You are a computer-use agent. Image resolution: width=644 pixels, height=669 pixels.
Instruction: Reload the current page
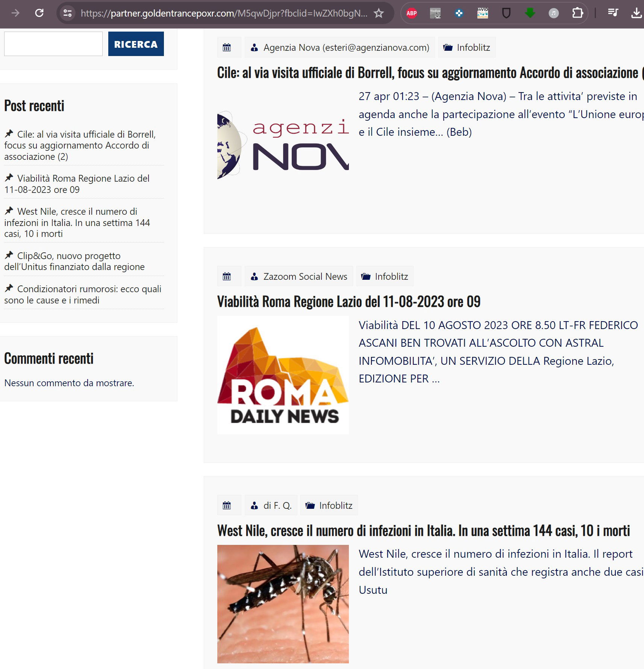point(39,13)
